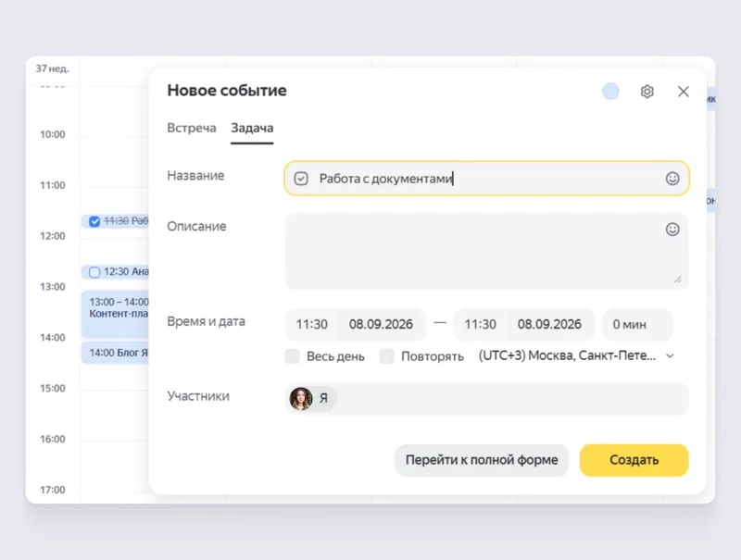Image resolution: width=741 pixels, height=560 pixels.
Task: Open the 0 мин duration selector
Action: click(x=637, y=324)
